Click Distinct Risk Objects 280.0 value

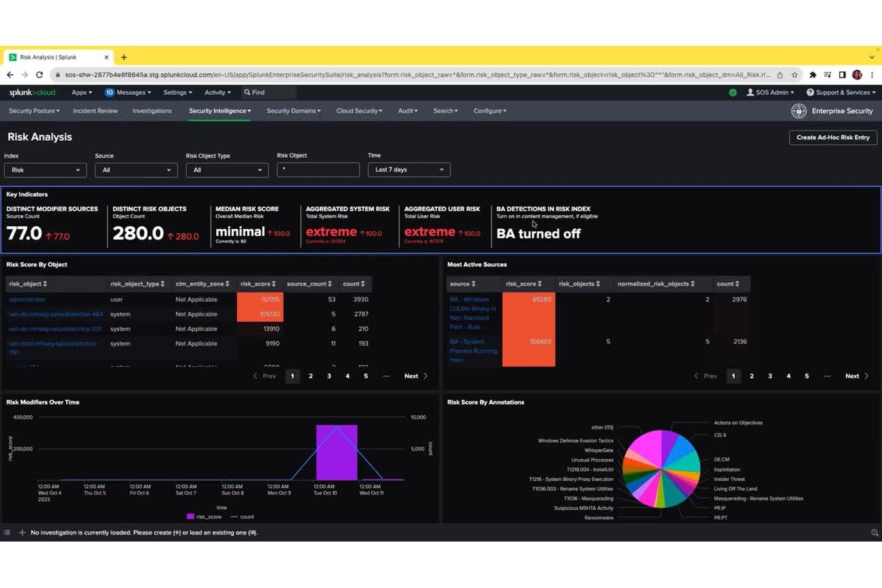pyautogui.click(x=138, y=233)
